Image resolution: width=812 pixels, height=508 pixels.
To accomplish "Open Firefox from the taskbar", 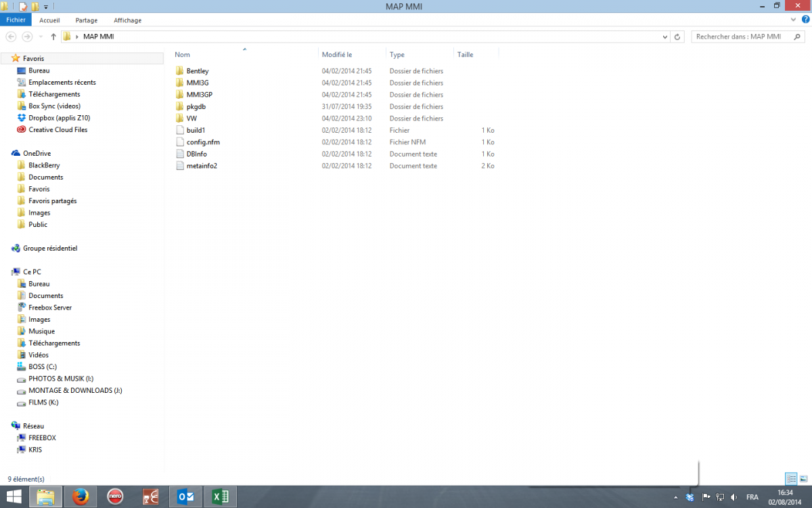I will 80,497.
